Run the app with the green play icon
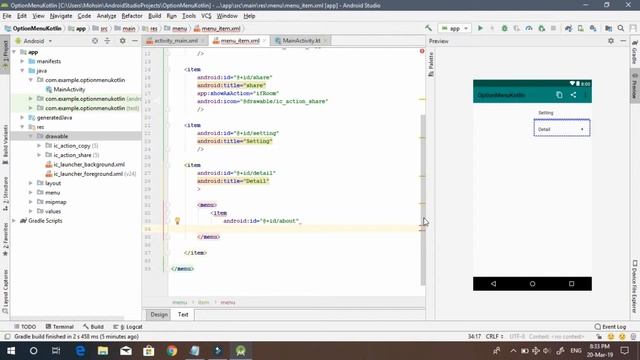This screenshot has width=640, height=360. coord(480,28)
